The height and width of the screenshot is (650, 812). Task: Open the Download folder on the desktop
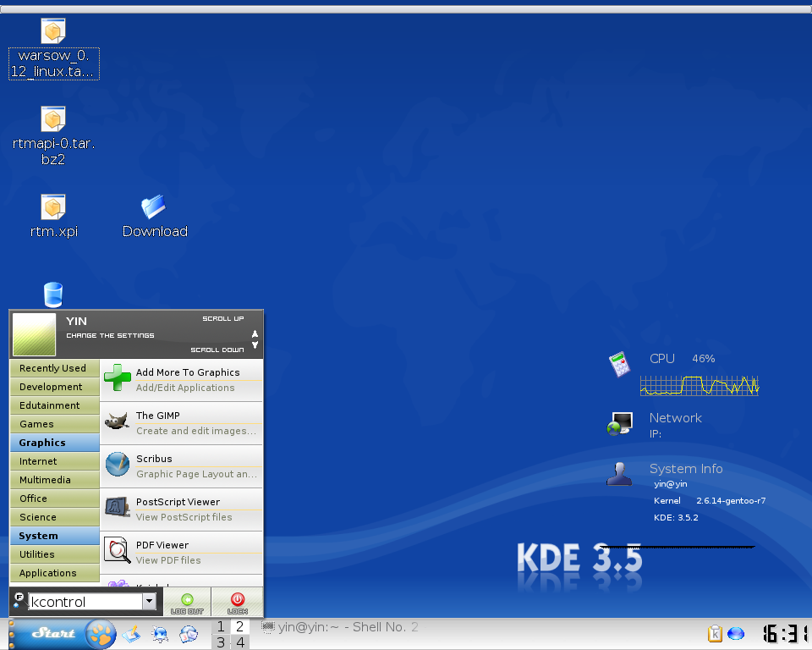(x=154, y=208)
